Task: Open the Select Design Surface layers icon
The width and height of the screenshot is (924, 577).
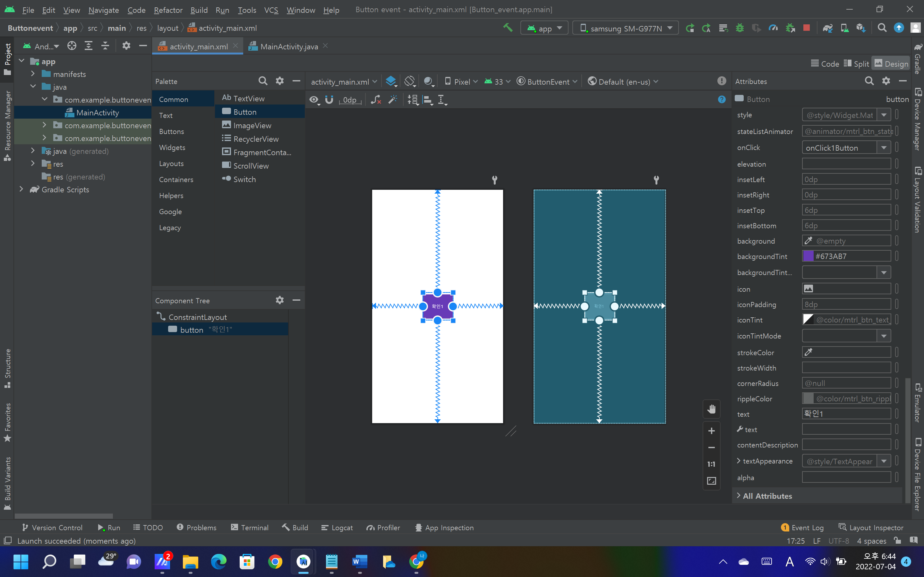Action: click(x=390, y=81)
